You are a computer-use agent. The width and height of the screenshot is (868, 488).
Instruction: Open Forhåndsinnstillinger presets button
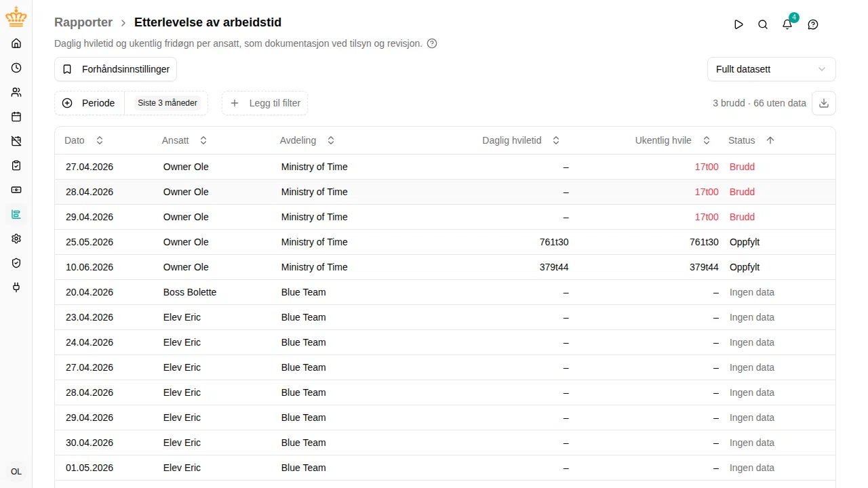point(116,69)
